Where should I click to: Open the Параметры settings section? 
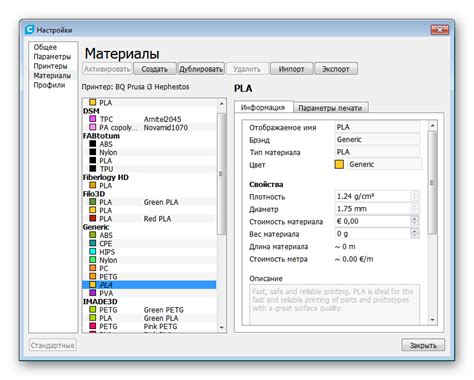(x=52, y=56)
